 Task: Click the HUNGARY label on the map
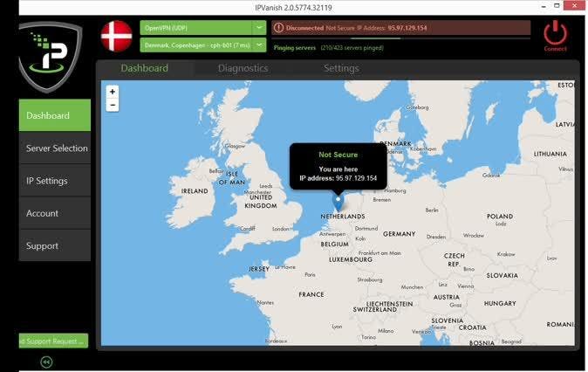(500, 303)
